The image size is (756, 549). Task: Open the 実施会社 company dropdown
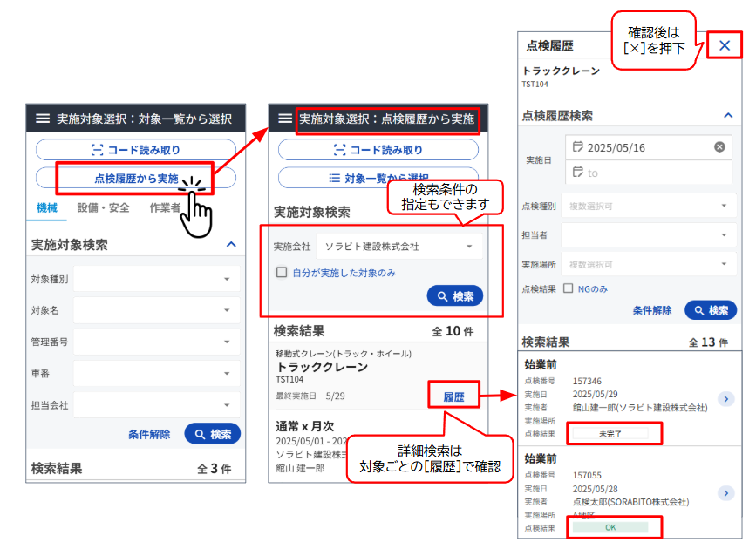pyautogui.click(x=399, y=247)
